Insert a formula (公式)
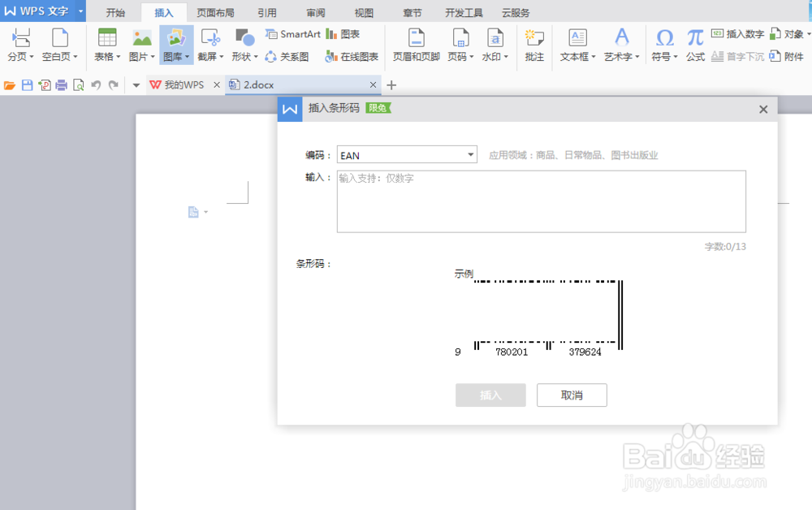The image size is (812, 510). (695, 45)
